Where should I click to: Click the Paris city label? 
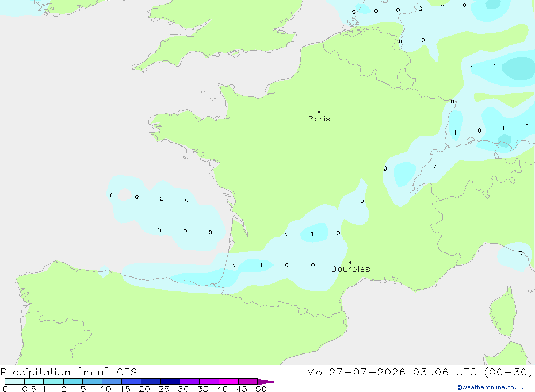click(x=319, y=119)
